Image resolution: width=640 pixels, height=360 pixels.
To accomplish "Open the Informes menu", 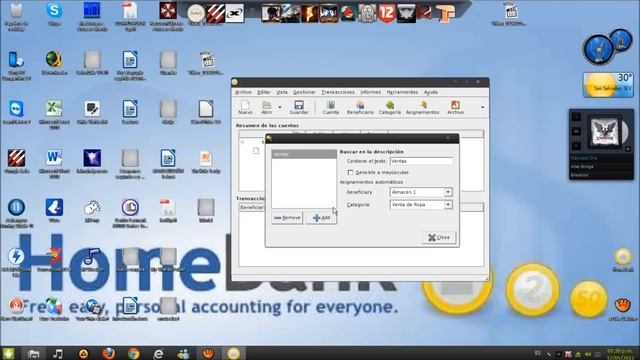I will pyautogui.click(x=370, y=92).
